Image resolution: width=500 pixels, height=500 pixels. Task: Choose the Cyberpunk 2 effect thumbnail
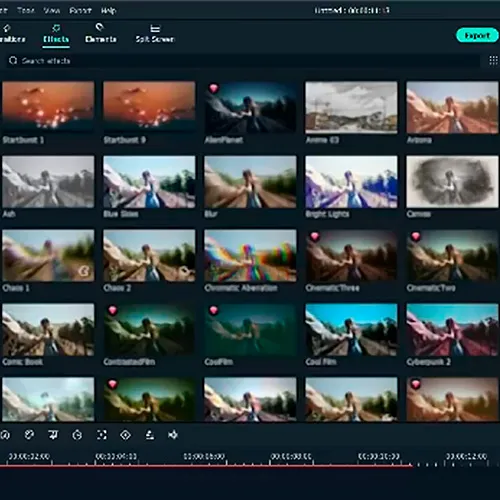[x=452, y=329]
